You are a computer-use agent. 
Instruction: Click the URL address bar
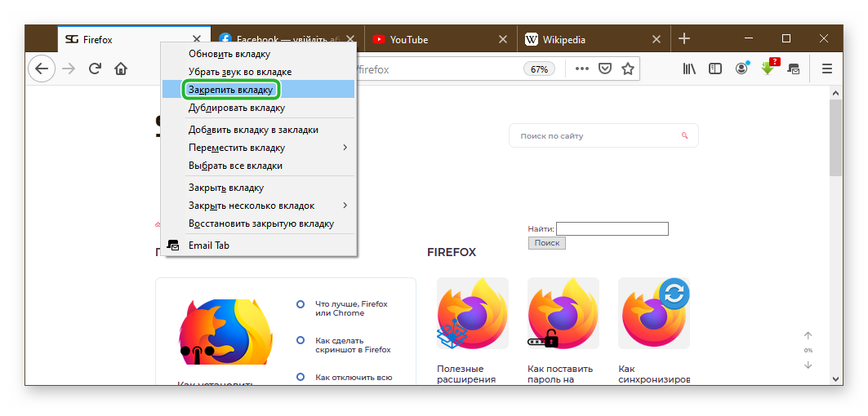(x=438, y=69)
